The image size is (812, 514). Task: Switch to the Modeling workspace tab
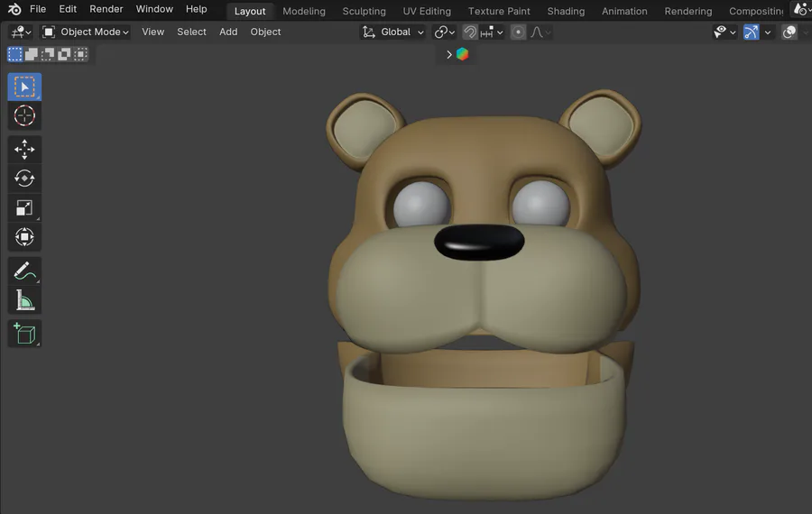coord(304,11)
